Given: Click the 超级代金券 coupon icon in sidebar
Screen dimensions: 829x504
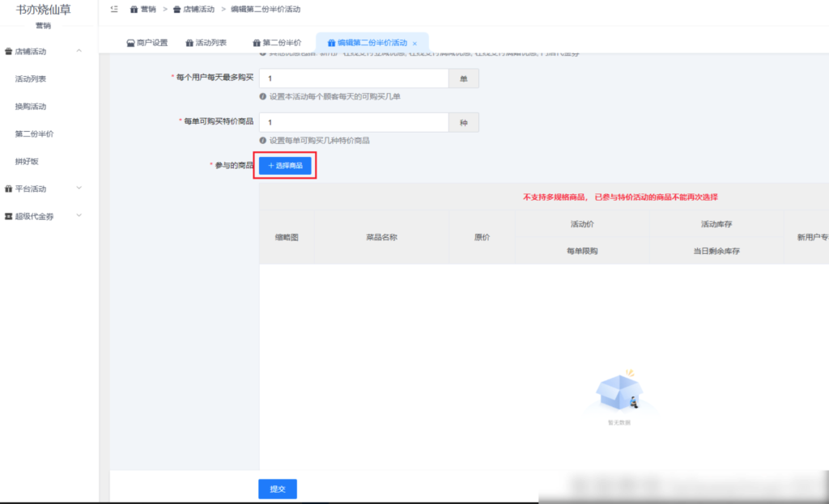Looking at the screenshot, I should (x=8, y=217).
